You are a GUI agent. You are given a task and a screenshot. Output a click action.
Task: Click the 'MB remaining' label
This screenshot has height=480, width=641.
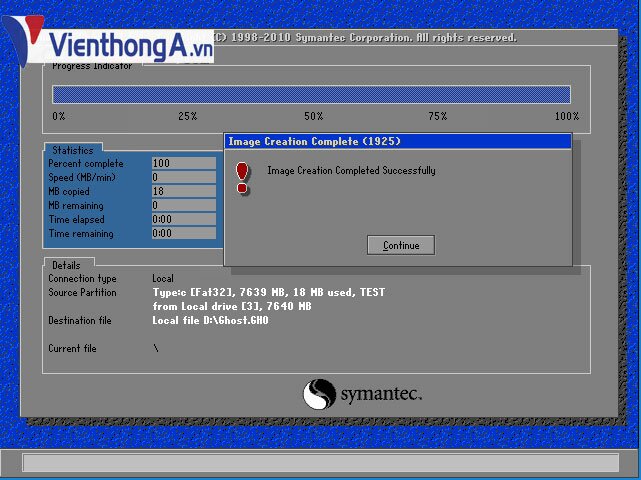coord(76,205)
